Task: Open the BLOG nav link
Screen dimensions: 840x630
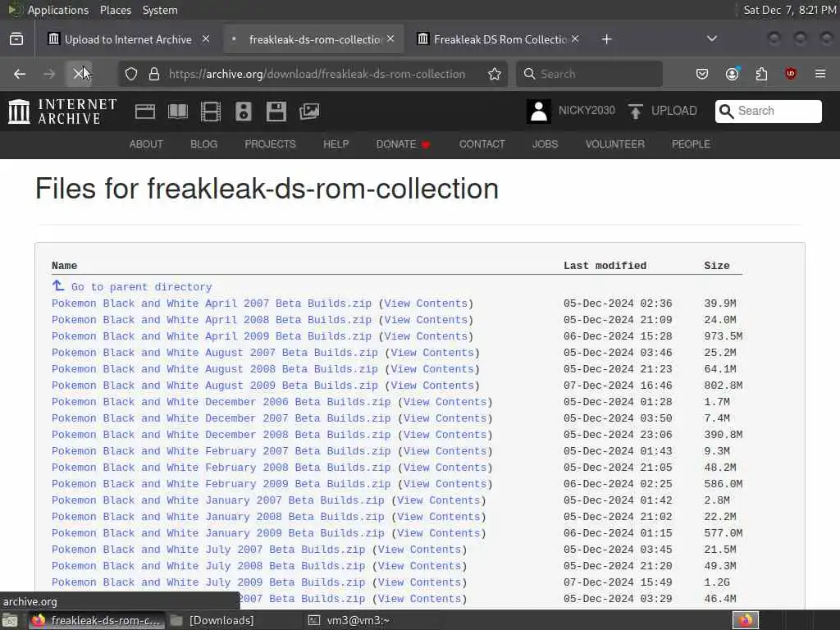Action: click(203, 144)
